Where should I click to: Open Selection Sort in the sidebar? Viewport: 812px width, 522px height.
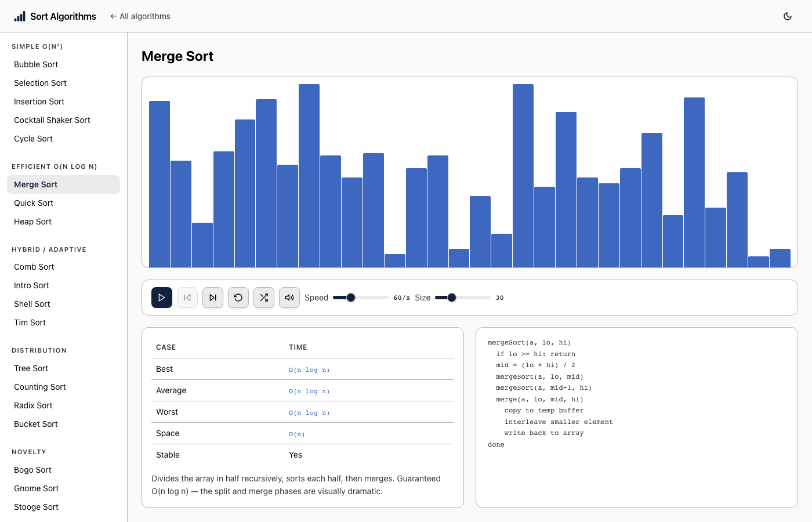(x=64, y=83)
